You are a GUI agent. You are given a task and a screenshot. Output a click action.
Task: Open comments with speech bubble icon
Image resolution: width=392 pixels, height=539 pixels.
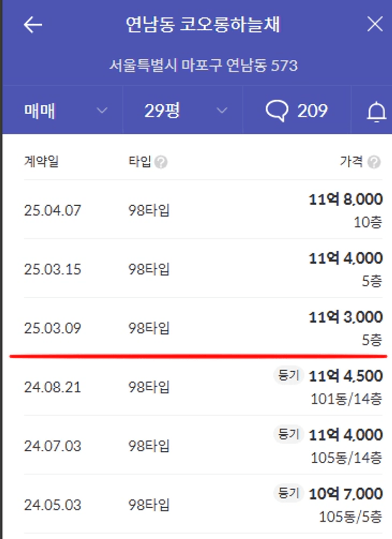coord(277,111)
